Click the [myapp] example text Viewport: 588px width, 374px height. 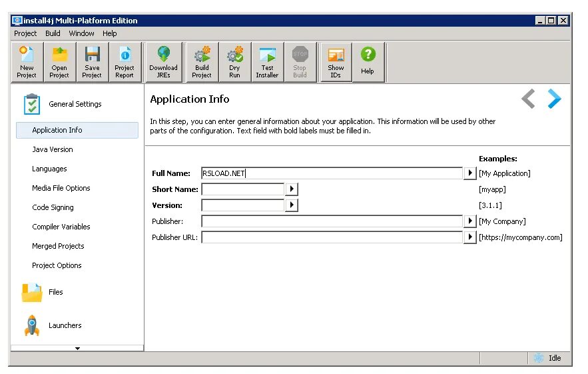(x=492, y=189)
